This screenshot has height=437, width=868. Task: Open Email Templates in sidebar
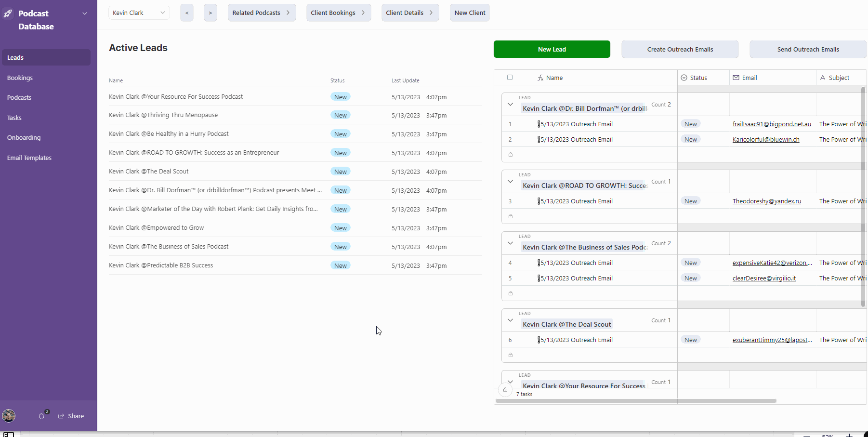click(x=29, y=158)
